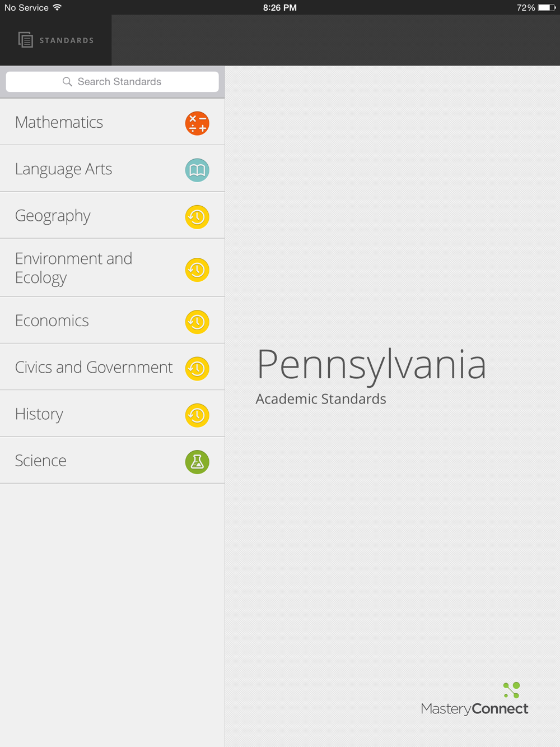The width and height of the screenshot is (560, 747).
Task: Tap the Language Arts open book icon
Action: (197, 170)
